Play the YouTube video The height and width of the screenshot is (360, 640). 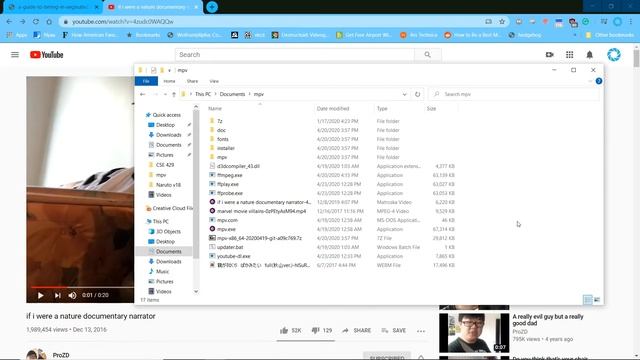tap(40, 295)
